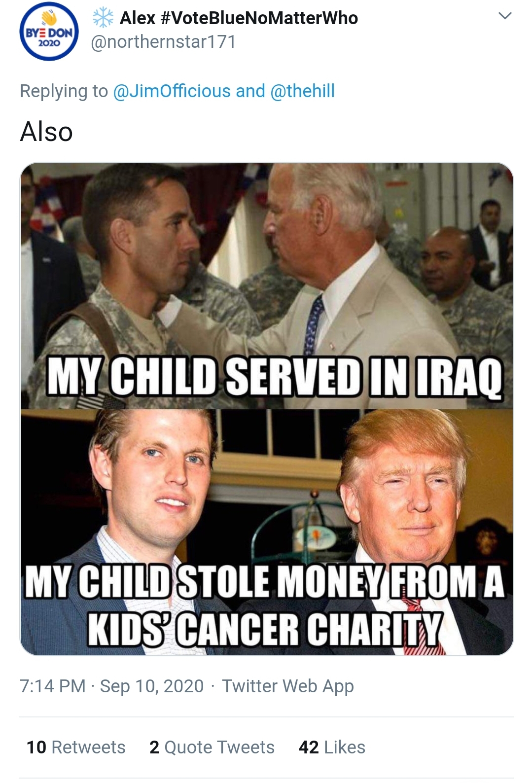Expand the tweet options chevron

point(505,16)
